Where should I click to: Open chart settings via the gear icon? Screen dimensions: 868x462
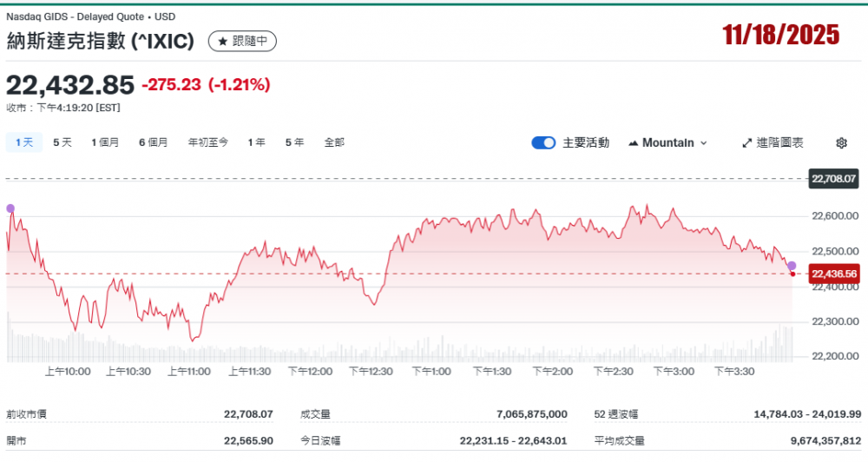pos(841,143)
